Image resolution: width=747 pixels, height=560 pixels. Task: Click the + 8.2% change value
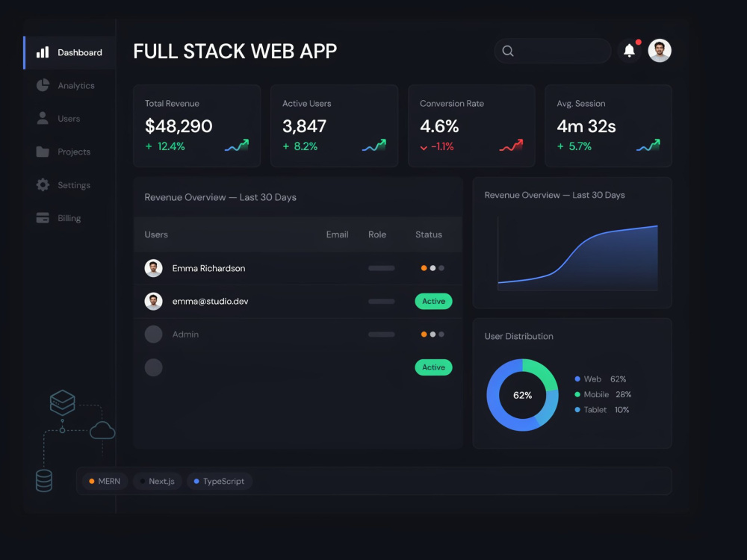tap(300, 146)
